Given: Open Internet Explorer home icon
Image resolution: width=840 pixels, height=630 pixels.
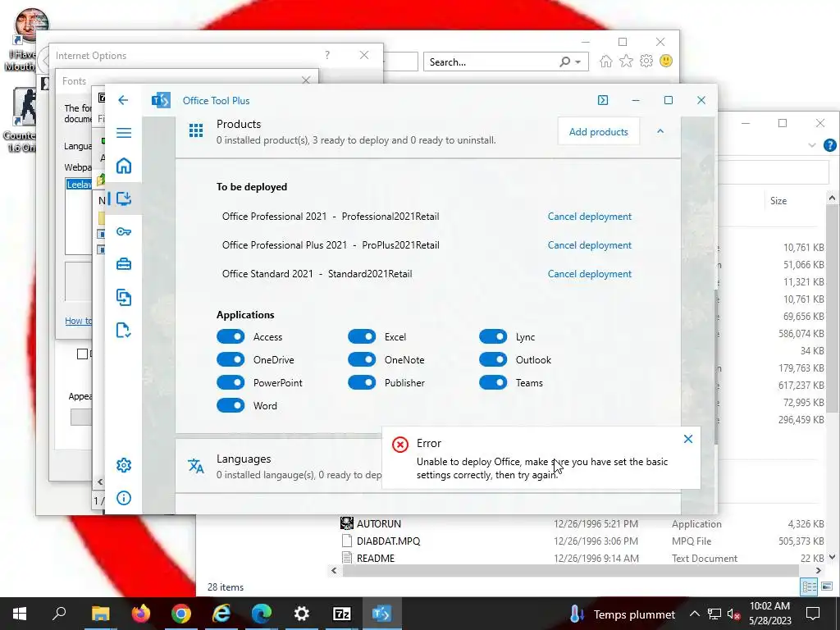Looking at the screenshot, I should 606,61.
